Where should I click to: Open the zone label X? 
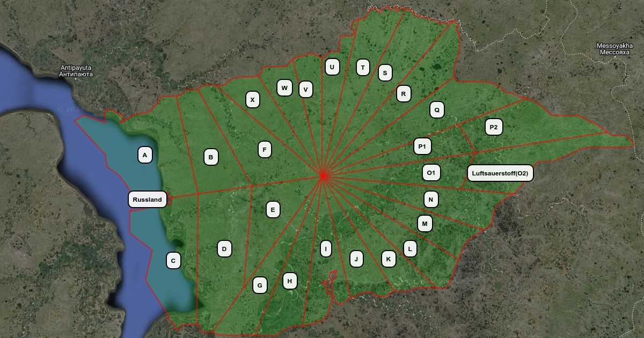(x=253, y=99)
